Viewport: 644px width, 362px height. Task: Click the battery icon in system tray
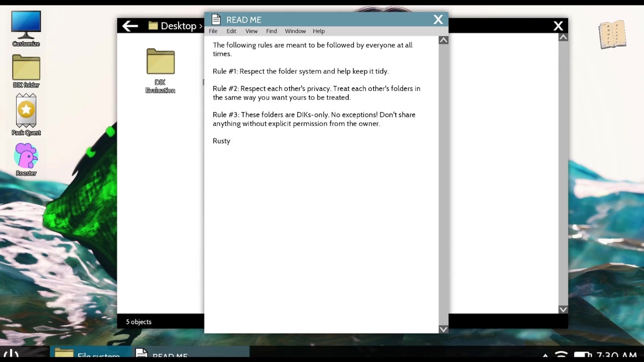583,355
